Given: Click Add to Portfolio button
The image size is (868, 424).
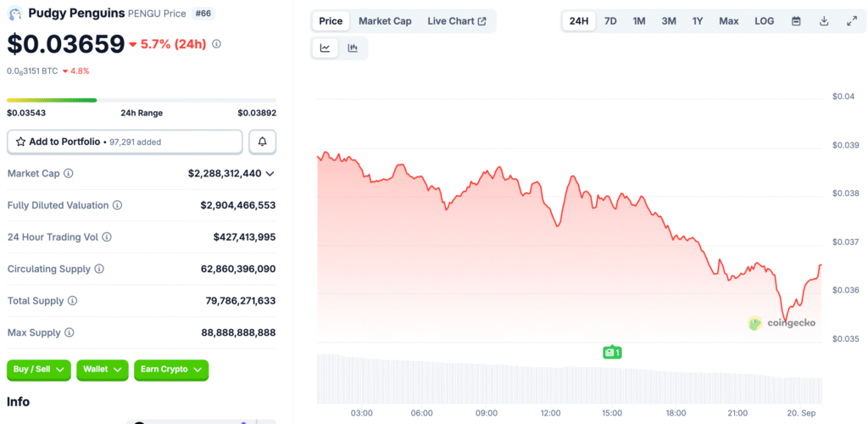Looking at the screenshot, I should (125, 142).
